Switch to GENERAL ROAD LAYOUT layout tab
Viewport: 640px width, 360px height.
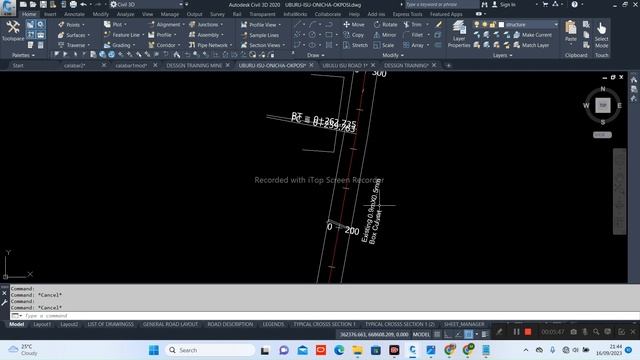coord(170,324)
